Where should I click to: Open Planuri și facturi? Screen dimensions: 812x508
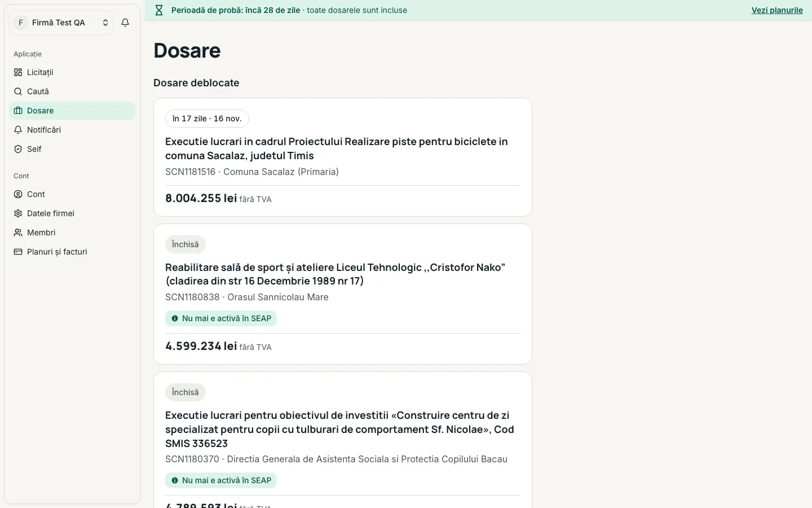(72, 252)
